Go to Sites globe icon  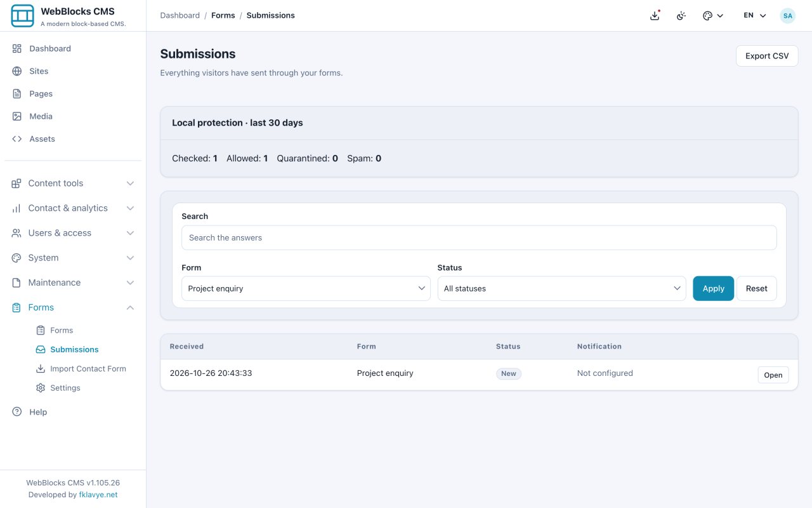[17, 71]
